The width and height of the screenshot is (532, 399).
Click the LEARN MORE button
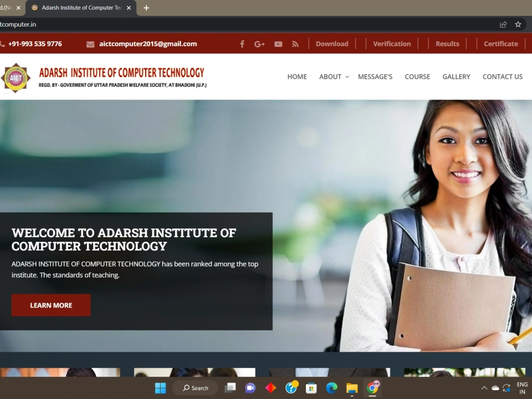pos(51,305)
